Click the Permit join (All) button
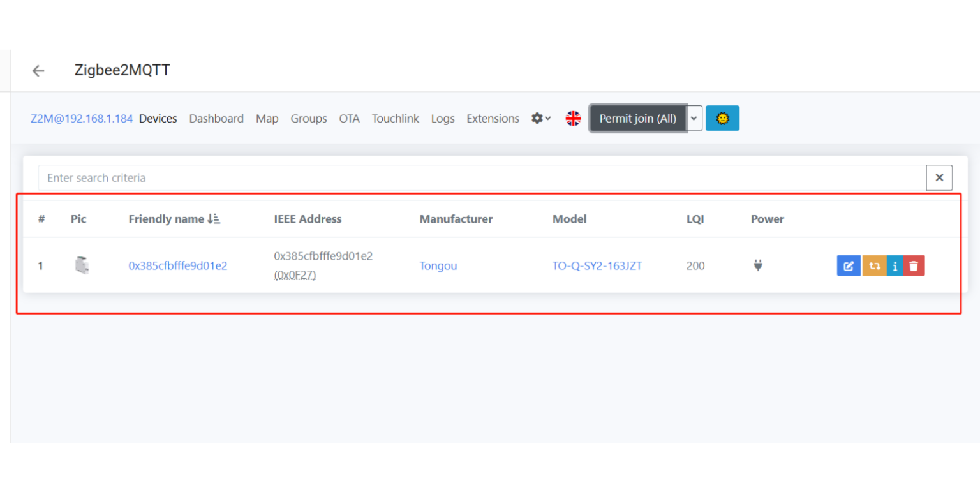Viewport: 980px width, 490px height. point(637,118)
